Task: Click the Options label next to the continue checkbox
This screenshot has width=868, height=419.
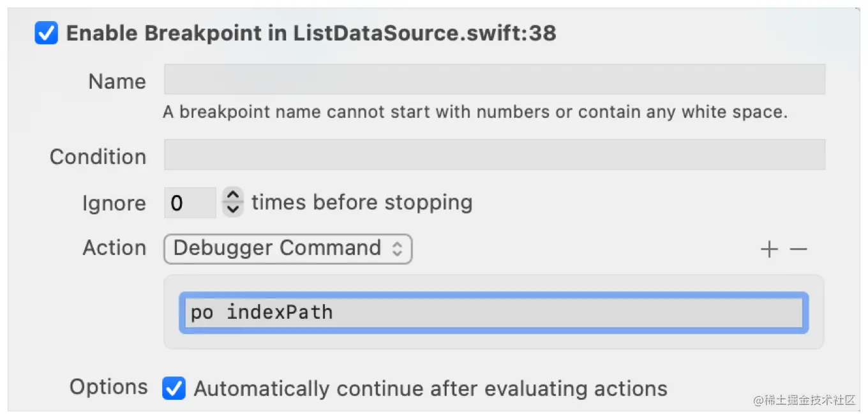Action: 108,386
